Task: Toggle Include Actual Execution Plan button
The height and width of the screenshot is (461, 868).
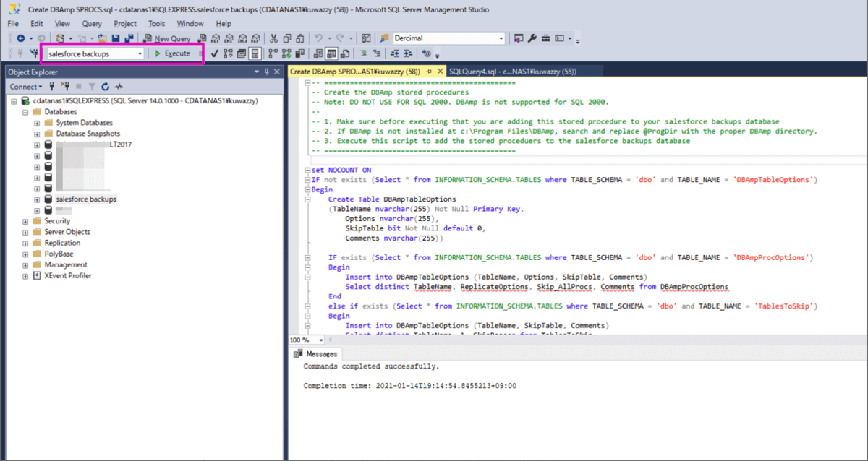Action: 273,53
